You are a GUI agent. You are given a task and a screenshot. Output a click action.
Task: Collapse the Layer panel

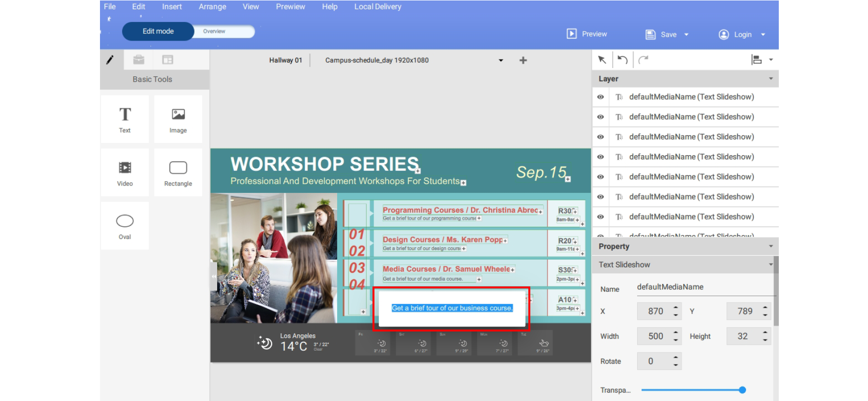(x=770, y=79)
